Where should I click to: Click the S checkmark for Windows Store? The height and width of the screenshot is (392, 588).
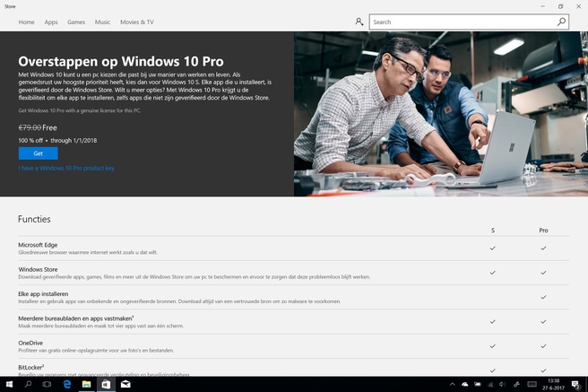point(493,273)
